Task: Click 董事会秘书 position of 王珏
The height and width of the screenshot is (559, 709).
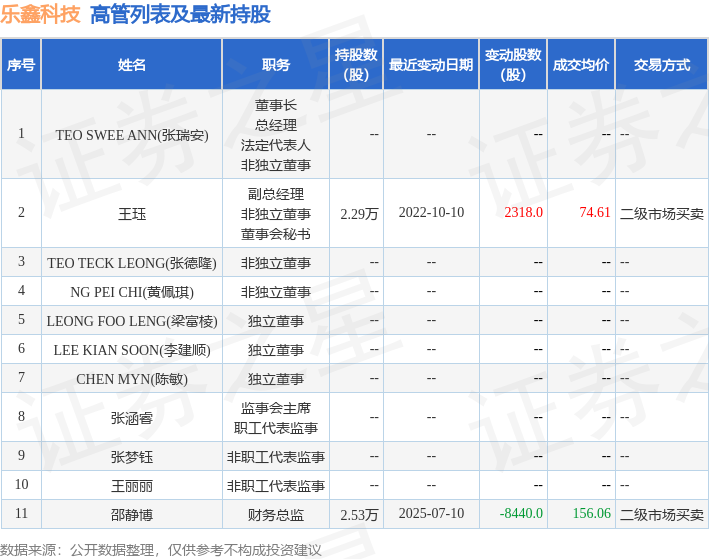Action: 275,234
